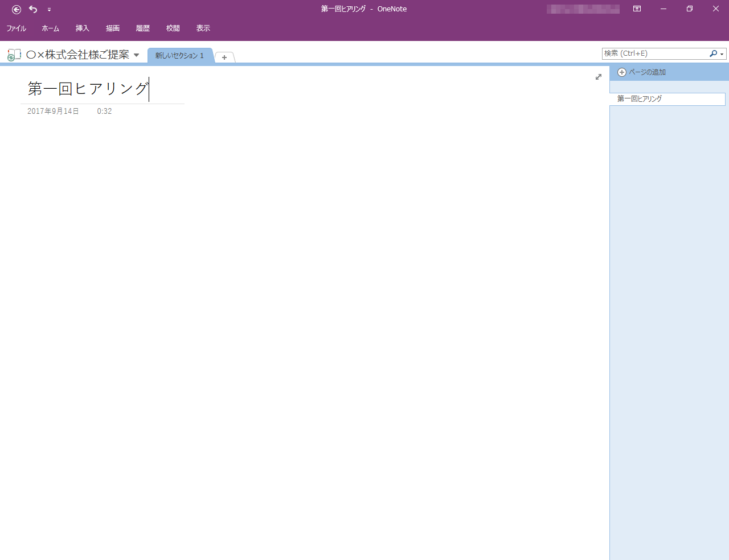This screenshot has height=560, width=729.
Task: Run a search with the magnifier icon
Action: click(712, 53)
